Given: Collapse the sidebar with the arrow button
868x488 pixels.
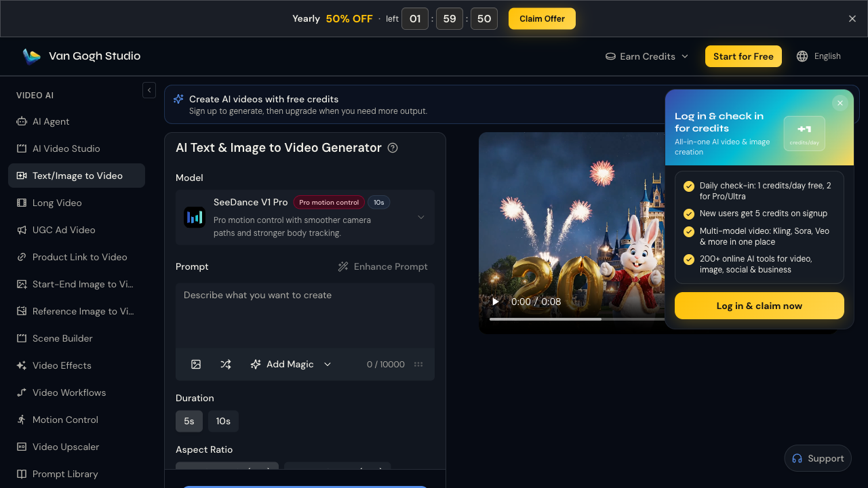Looking at the screenshot, I should pos(149,90).
